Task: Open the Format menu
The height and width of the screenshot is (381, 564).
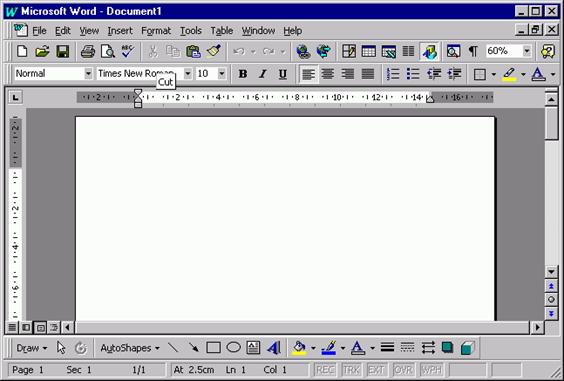Action: pyautogui.click(x=156, y=31)
